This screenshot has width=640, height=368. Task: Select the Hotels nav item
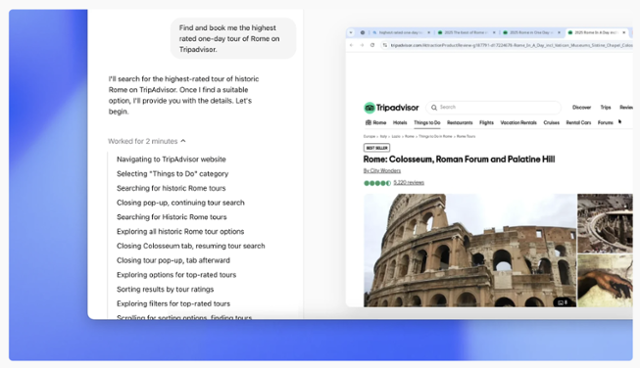[x=400, y=122]
